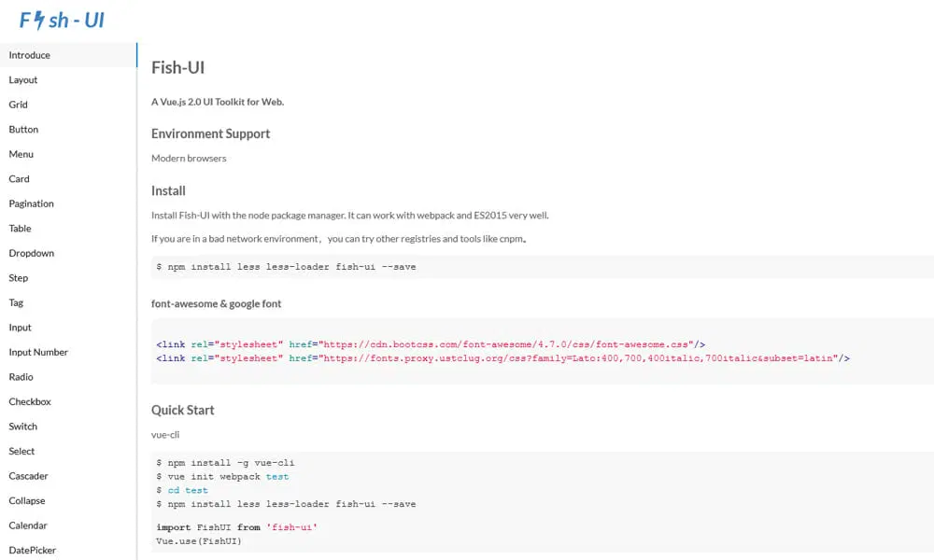Click the sentence about webpack and ES2015
The height and width of the screenshot is (560, 934).
coord(349,216)
